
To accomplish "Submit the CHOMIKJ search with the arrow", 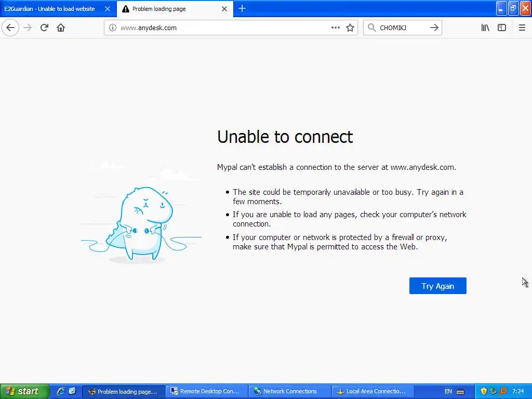I will [x=434, y=28].
